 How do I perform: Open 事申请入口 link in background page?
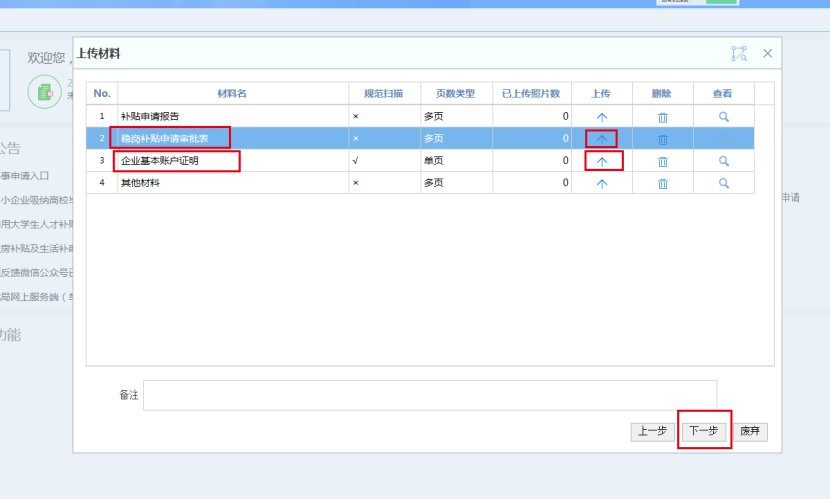(x=25, y=176)
